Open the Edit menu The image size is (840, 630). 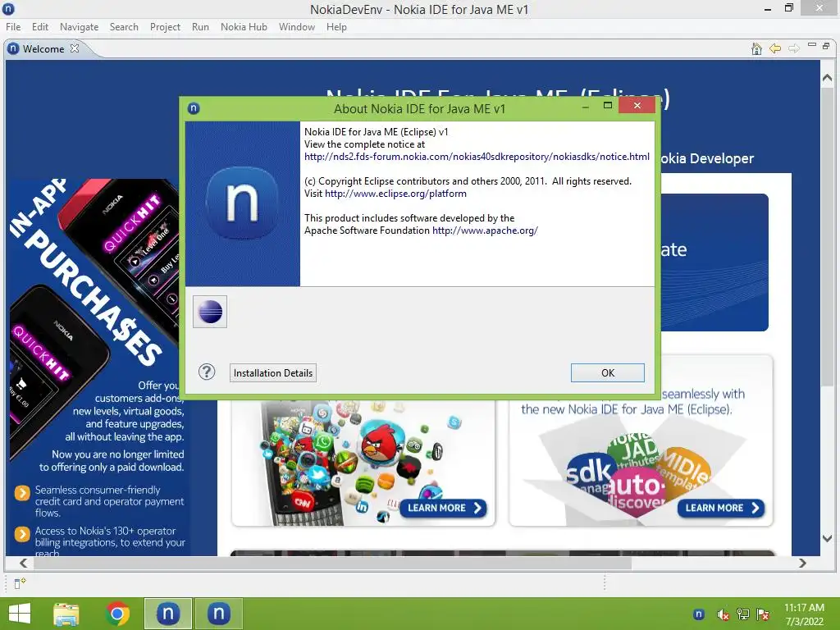pyautogui.click(x=40, y=27)
